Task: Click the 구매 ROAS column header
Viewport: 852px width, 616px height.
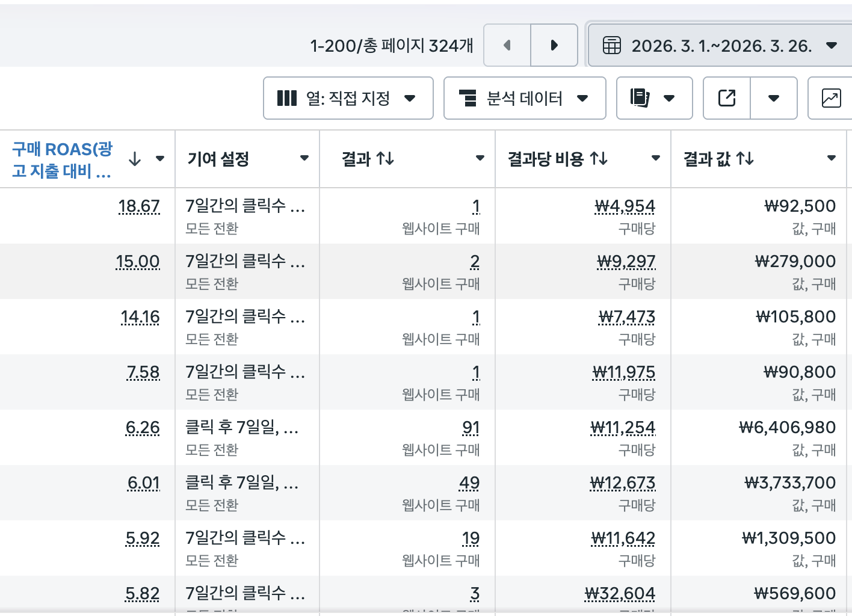Action: point(62,159)
